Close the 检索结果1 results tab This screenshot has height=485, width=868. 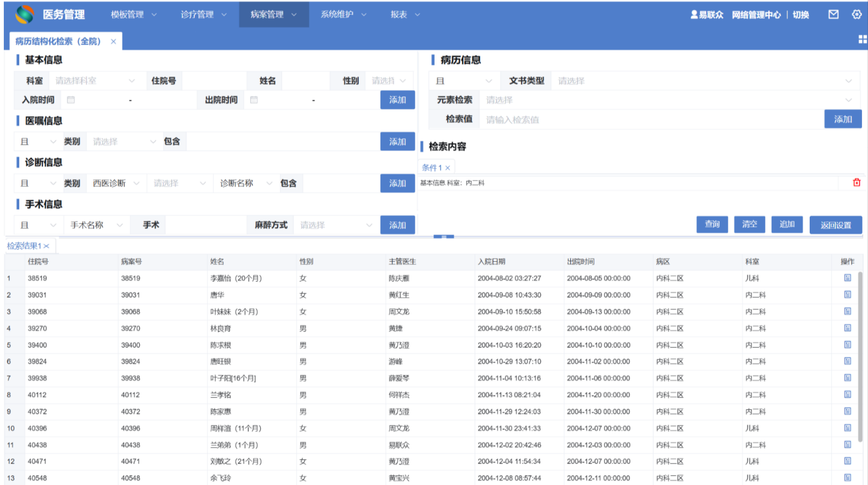tap(47, 246)
